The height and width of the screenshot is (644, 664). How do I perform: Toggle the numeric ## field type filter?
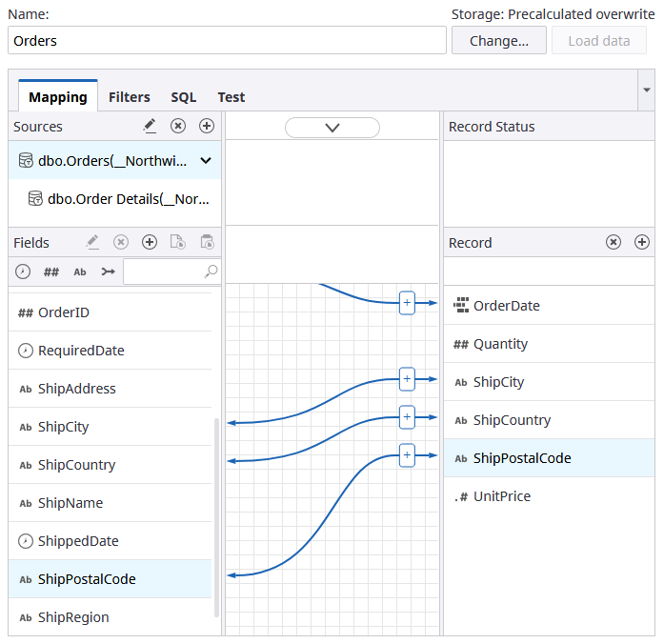(51, 272)
